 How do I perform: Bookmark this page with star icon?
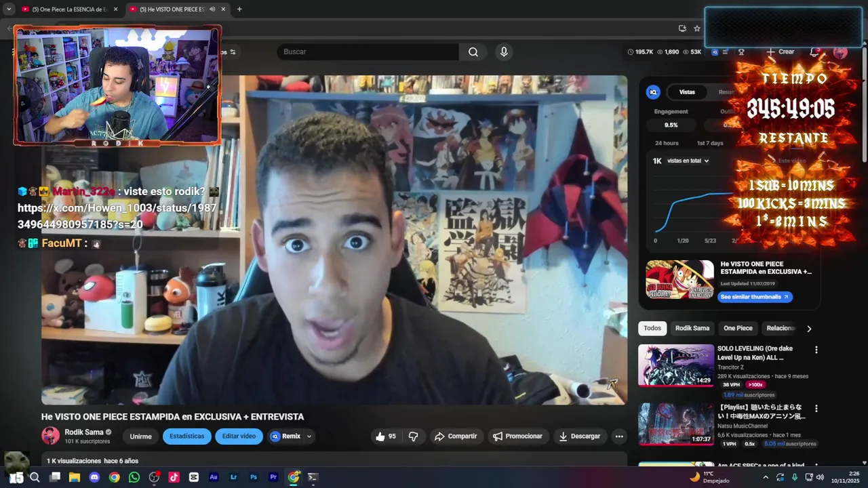tap(696, 28)
